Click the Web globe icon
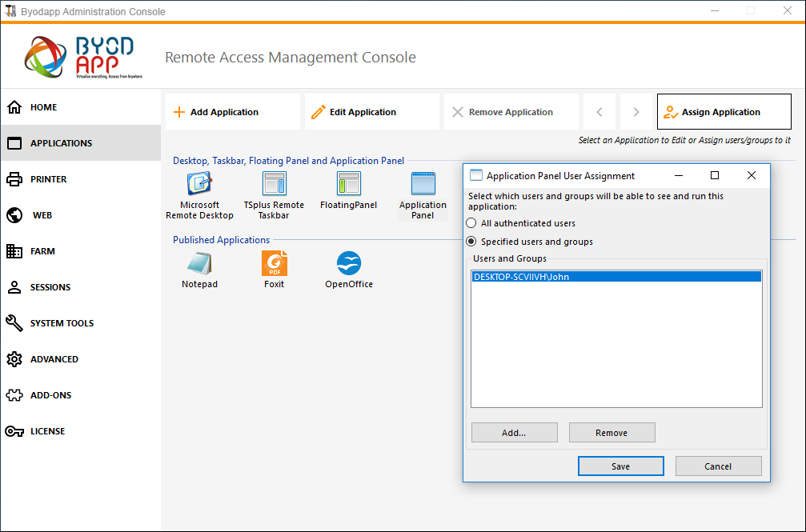The image size is (806, 532). click(14, 215)
